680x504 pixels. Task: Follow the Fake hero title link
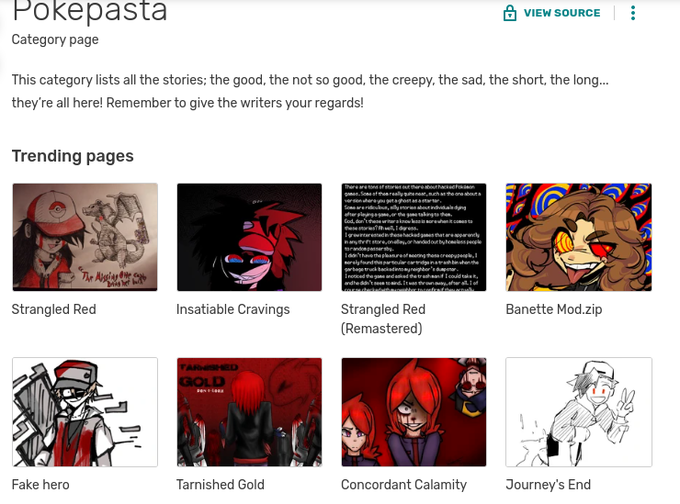click(x=40, y=484)
